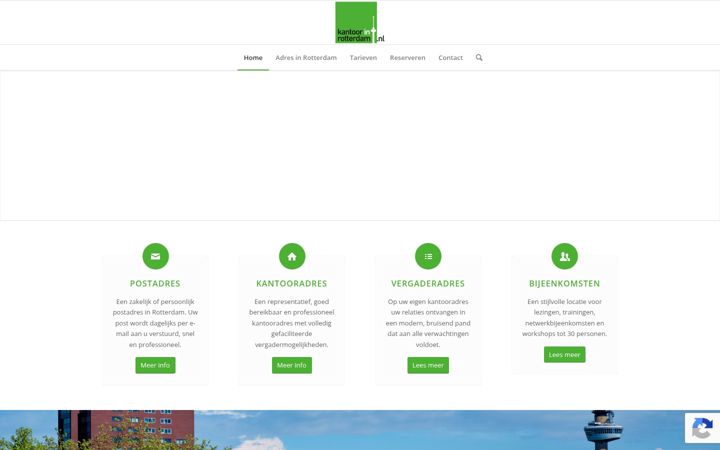The width and height of the screenshot is (720, 450).
Task: Click text 'Op uw eigen kantooradres'
Action: [428, 302]
